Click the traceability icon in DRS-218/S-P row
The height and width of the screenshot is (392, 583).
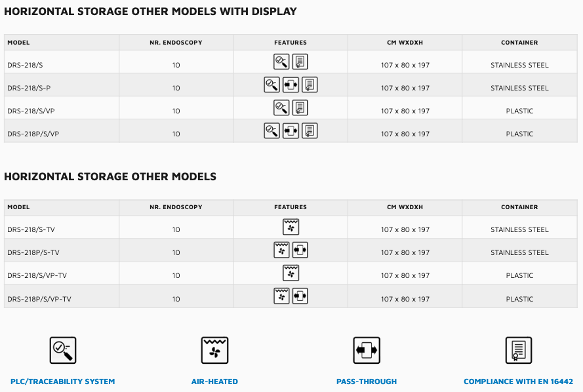pos(271,85)
